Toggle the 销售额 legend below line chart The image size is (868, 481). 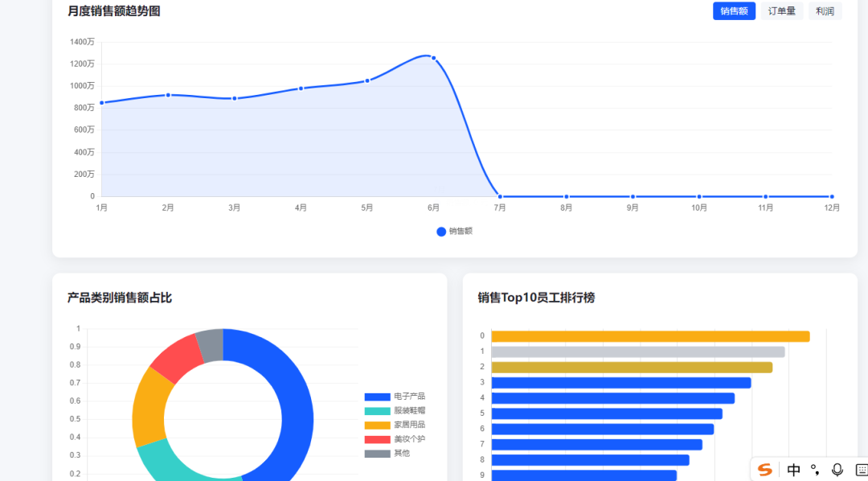[x=454, y=232]
